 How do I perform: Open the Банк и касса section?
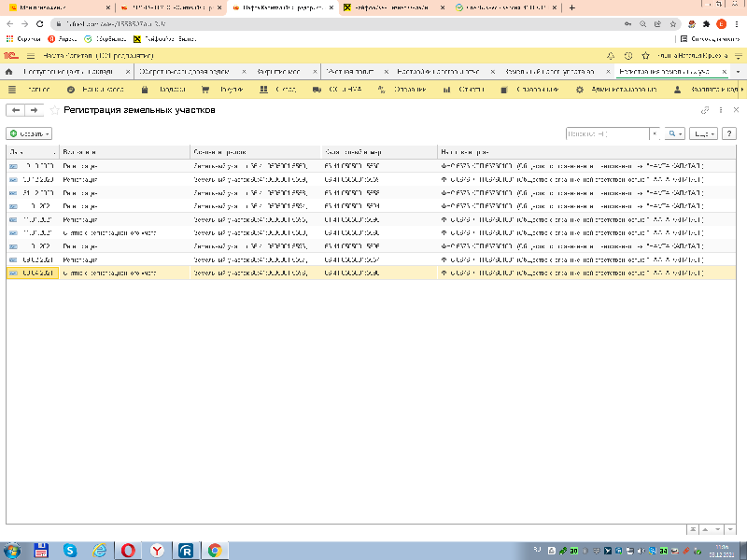click(x=95, y=89)
